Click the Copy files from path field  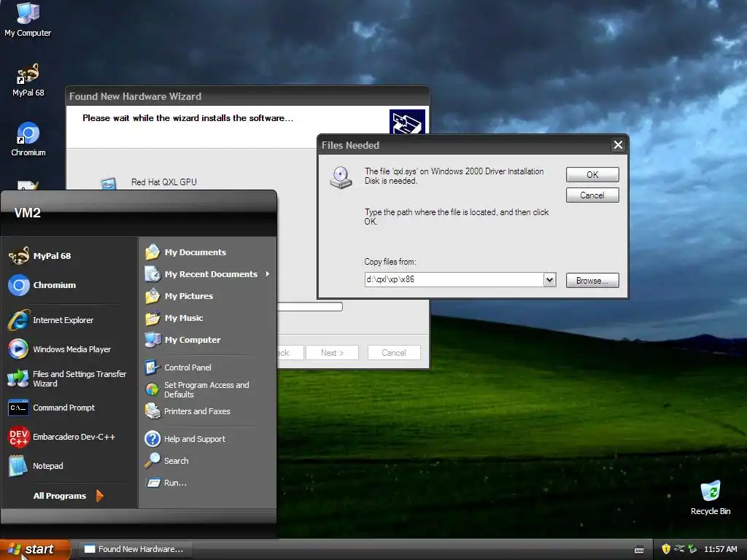(x=454, y=279)
